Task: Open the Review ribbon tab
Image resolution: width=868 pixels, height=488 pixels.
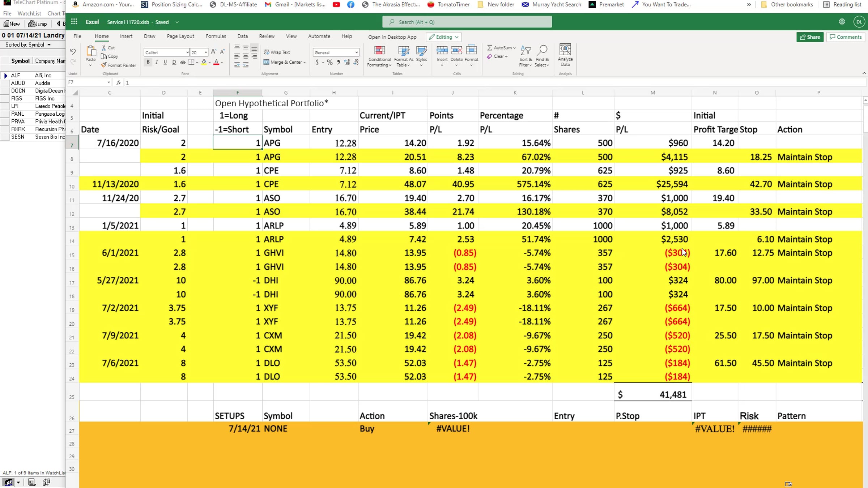Action: [267, 36]
